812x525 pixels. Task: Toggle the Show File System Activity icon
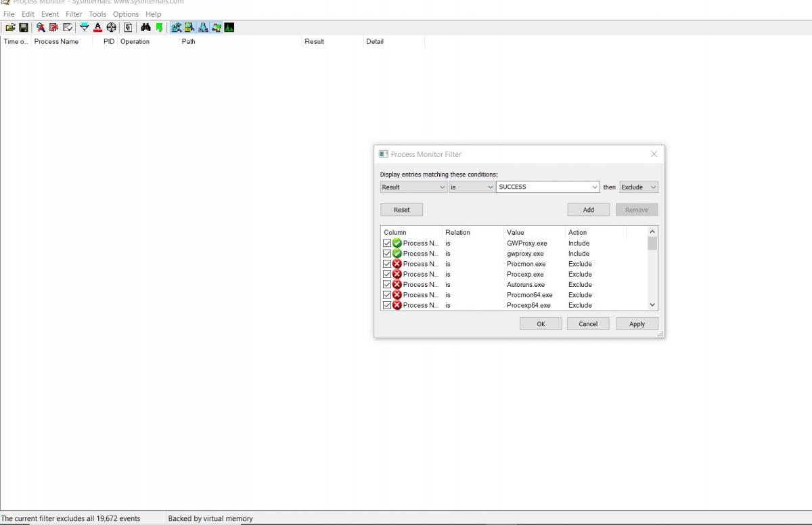189,28
